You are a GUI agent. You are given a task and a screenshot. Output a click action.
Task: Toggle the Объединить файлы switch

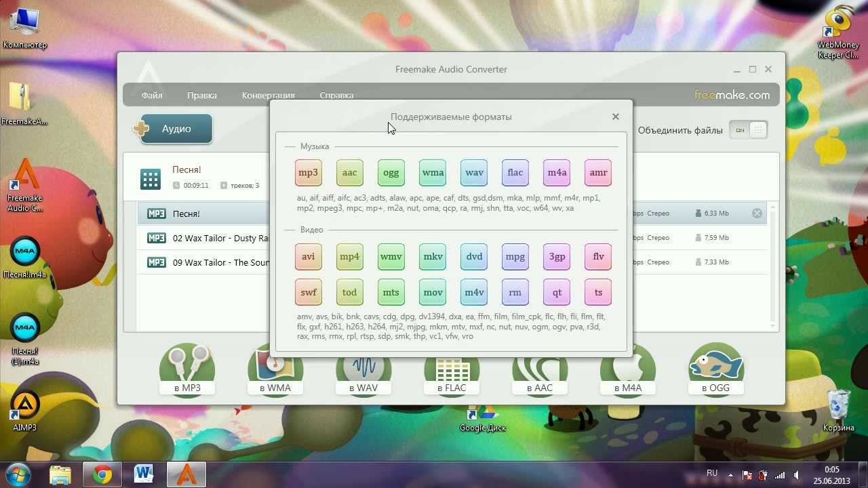[749, 130]
